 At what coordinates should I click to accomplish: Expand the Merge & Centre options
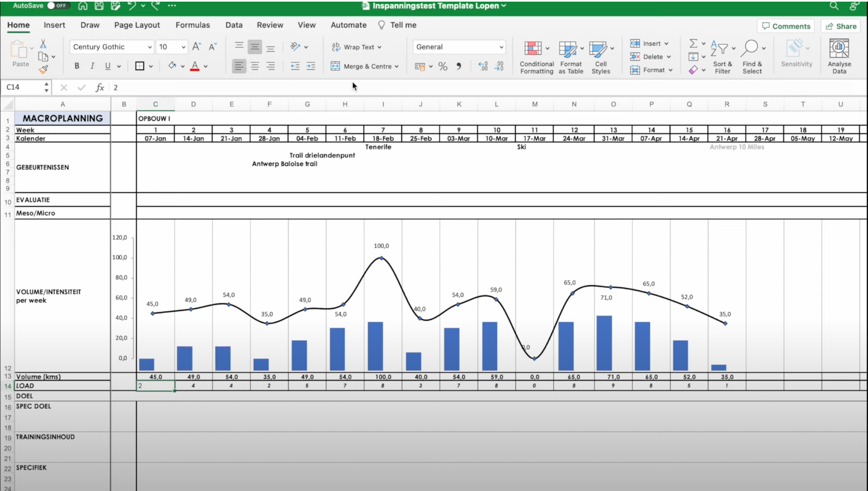pyautogui.click(x=396, y=66)
